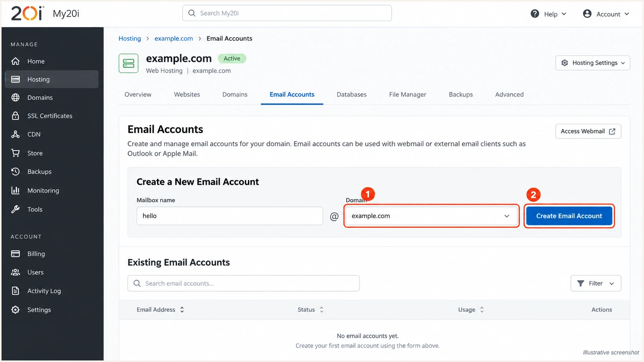This screenshot has height=362, width=644.
Task: Open the Advanced tab
Action: click(509, 95)
